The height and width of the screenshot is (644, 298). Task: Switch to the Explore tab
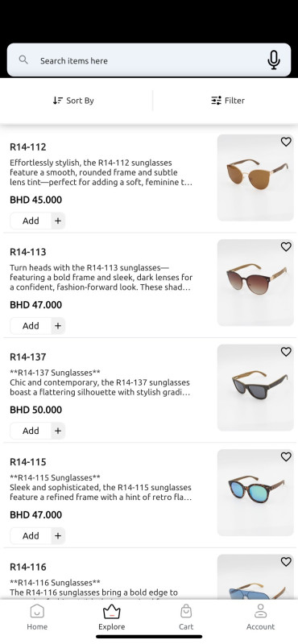pos(111,617)
